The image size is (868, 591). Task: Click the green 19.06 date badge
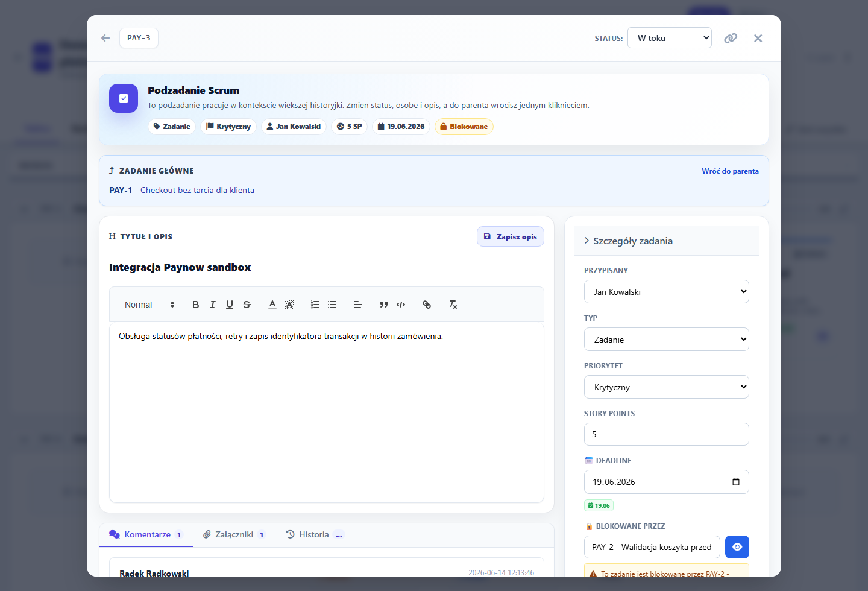599,505
